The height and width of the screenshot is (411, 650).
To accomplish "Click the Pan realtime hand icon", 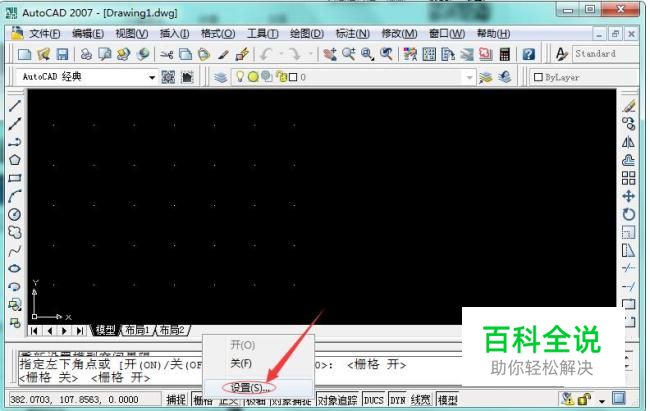I will tap(330, 54).
